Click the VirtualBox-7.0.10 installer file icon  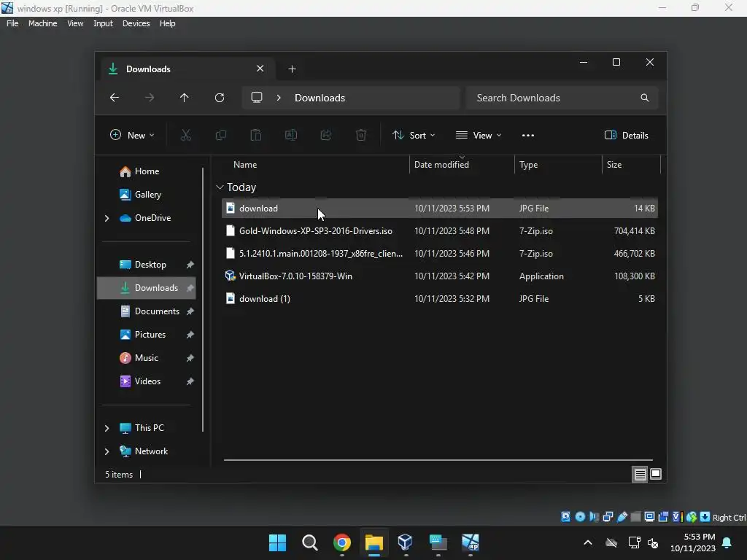pyautogui.click(x=230, y=276)
